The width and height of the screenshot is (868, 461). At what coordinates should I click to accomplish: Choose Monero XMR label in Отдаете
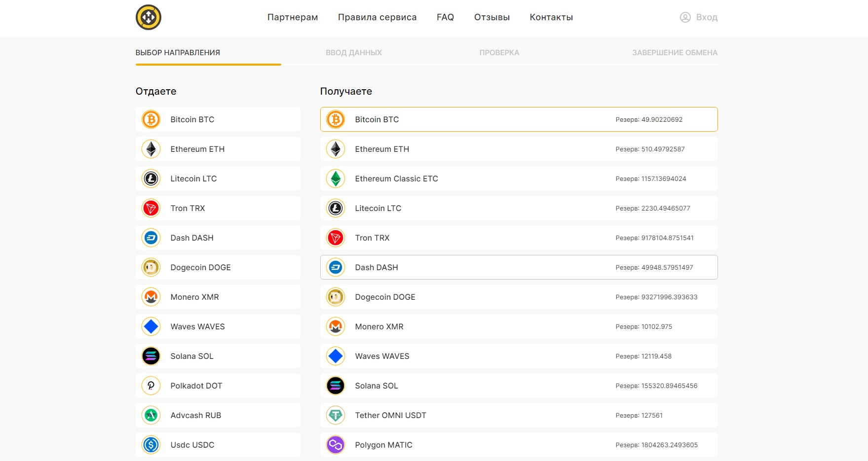click(x=195, y=297)
